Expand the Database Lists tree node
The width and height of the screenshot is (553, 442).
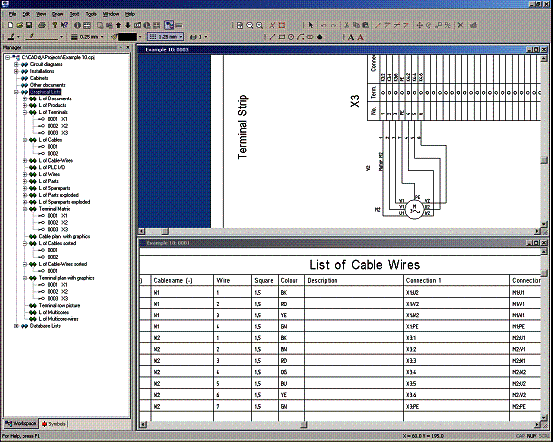tap(16, 326)
